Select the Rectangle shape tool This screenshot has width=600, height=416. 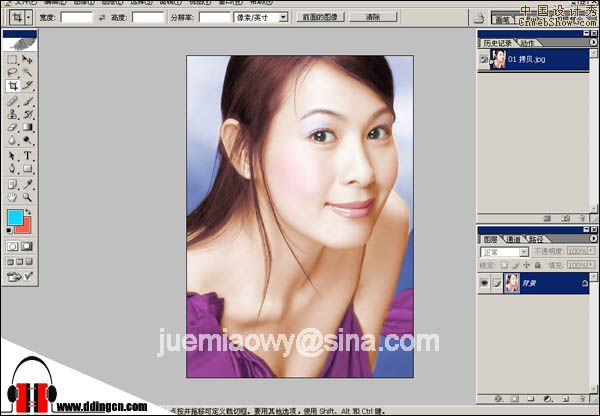(x=27, y=168)
